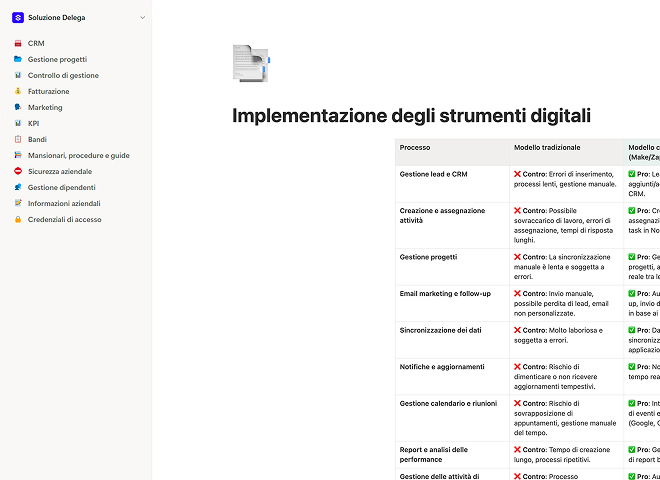Select Gestione calendario e riunioni cell
The height and width of the screenshot is (480, 660).
(x=452, y=418)
